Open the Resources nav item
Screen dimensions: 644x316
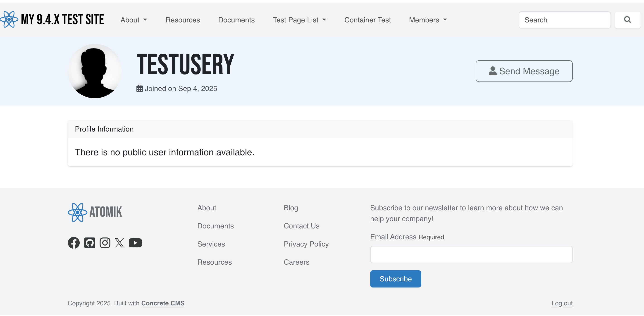183,20
